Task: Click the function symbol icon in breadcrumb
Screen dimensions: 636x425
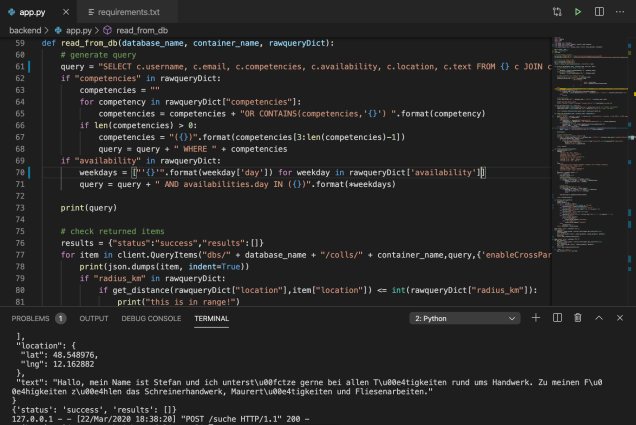Action: click(x=107, y=30)
